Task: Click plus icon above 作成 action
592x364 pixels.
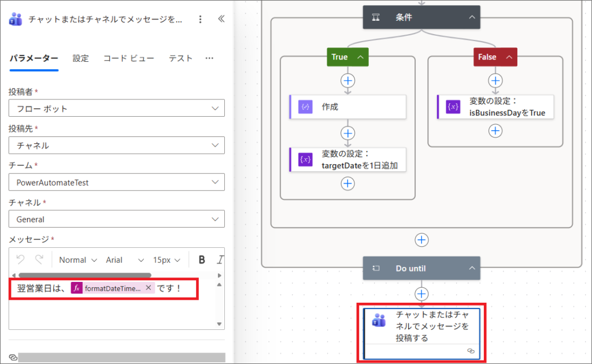Action: (x=347, y=80)
